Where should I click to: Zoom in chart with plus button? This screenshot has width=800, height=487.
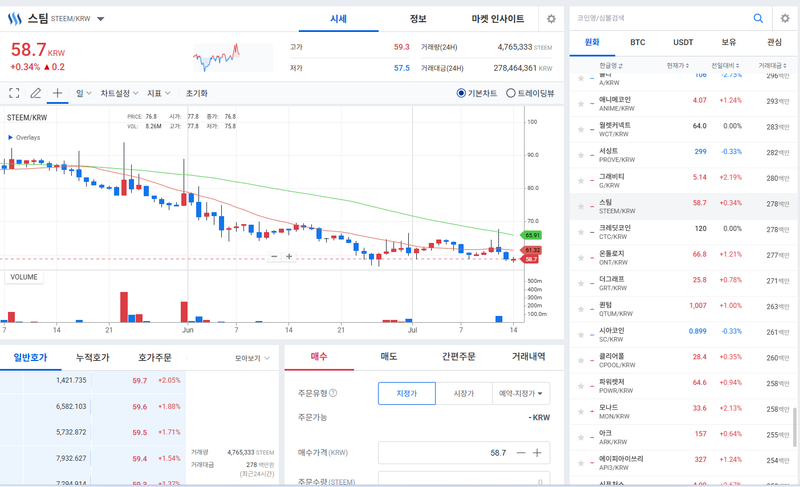[289, 257]
